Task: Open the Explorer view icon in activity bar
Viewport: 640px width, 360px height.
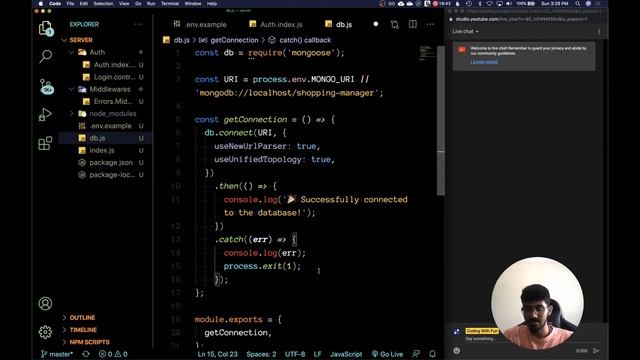Action: point(46,28)
